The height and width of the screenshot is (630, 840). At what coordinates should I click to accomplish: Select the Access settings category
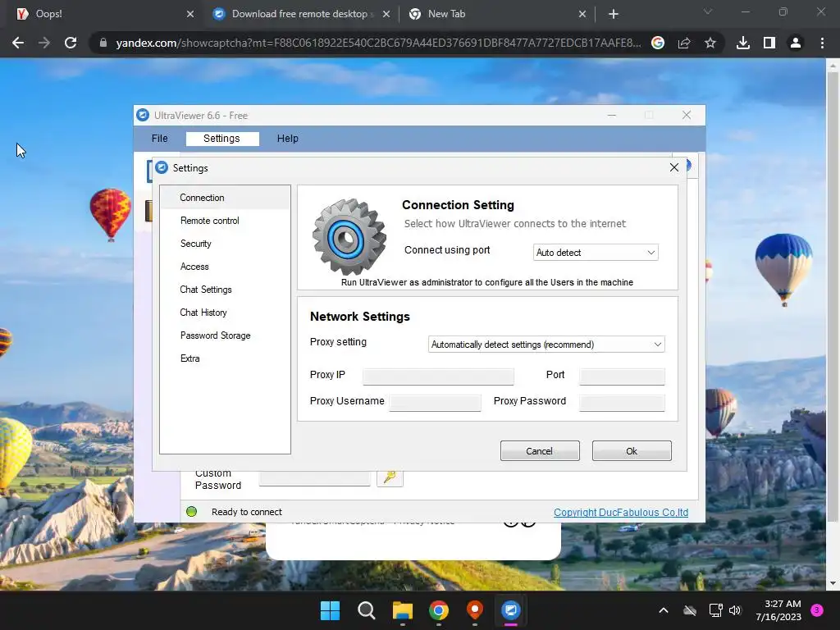[x=226, y=267]
